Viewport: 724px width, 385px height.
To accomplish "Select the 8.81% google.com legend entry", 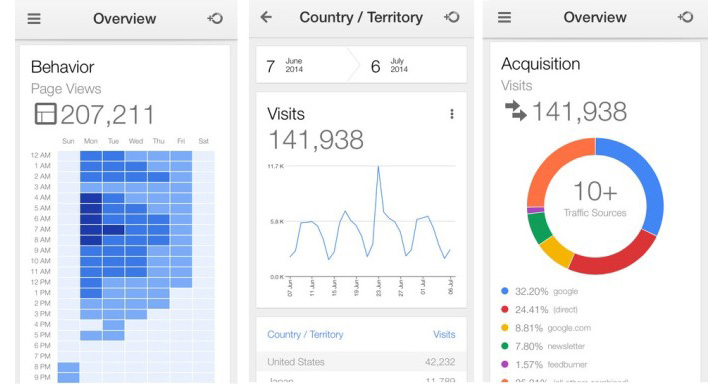I will [546, 328].
